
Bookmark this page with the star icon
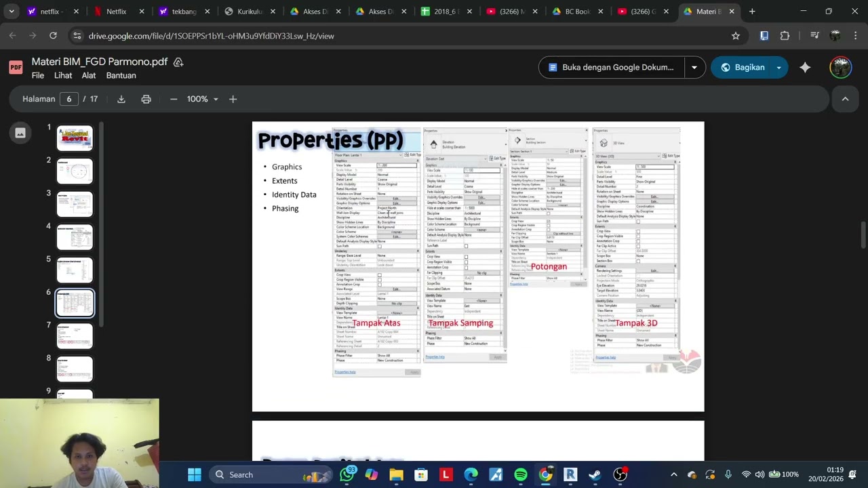(736, 36)
